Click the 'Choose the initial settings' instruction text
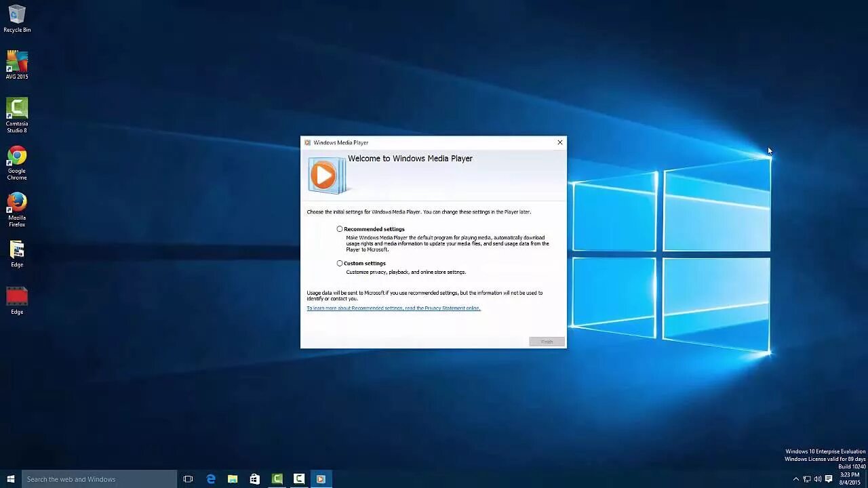 pyautogui.click(x=418, y=212)
